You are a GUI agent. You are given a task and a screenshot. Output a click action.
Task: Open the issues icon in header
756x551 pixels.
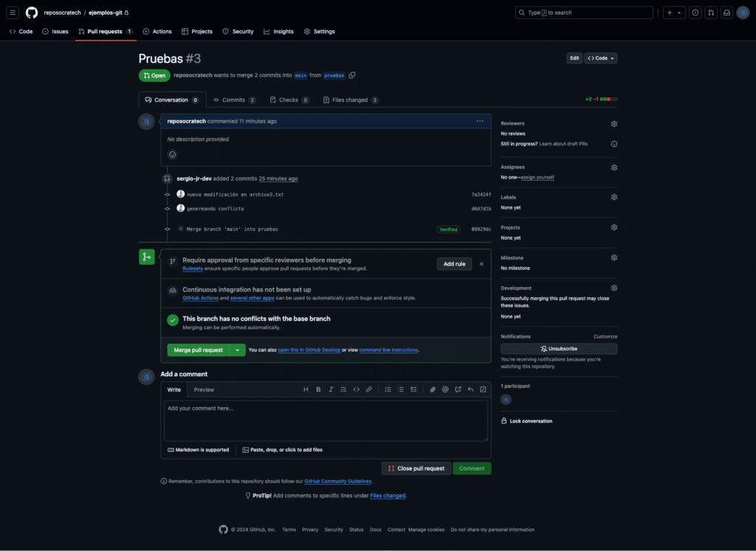click(695, 13)
